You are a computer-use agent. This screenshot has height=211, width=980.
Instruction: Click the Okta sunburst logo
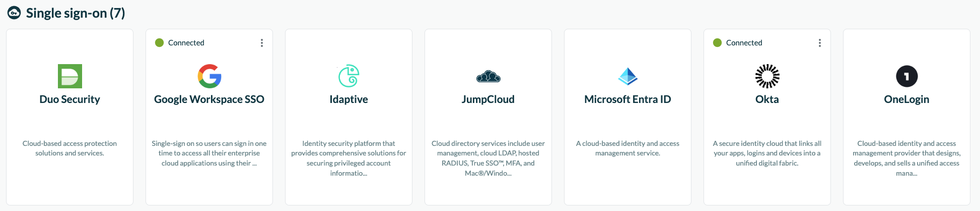point(767,76)
